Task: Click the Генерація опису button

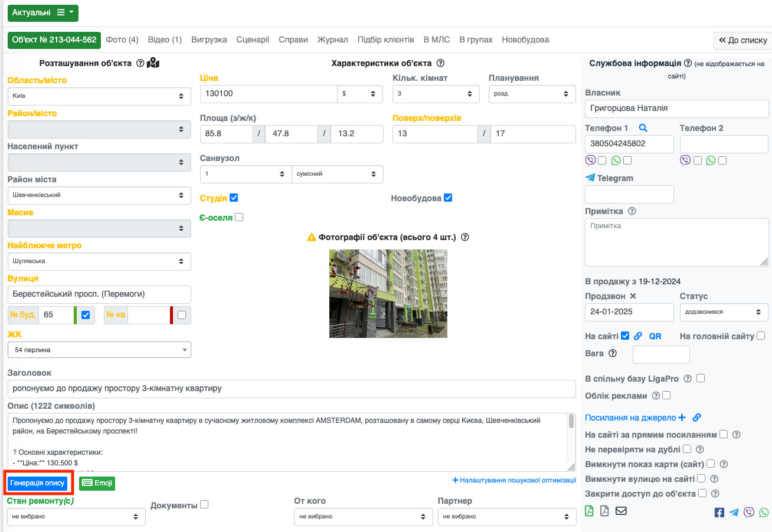Action: [x=37, y=483]
